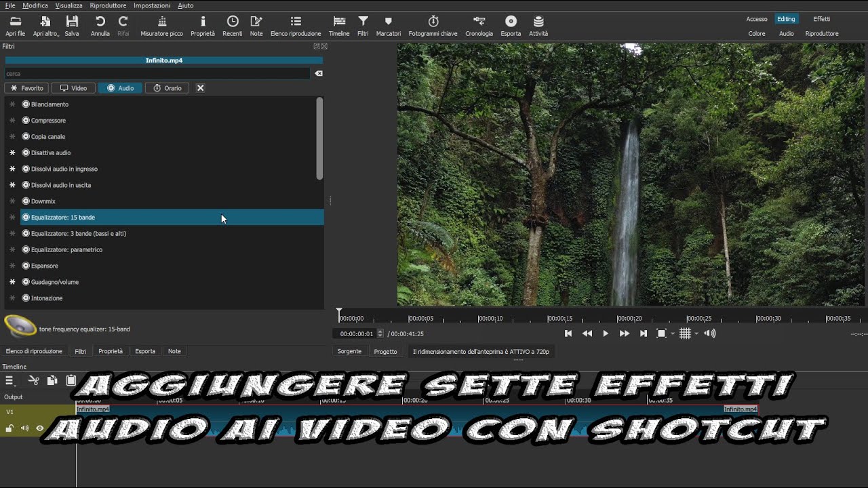Toggle the V1 track lock
This screenshot has height=488, width=868.
coord(9,428)
